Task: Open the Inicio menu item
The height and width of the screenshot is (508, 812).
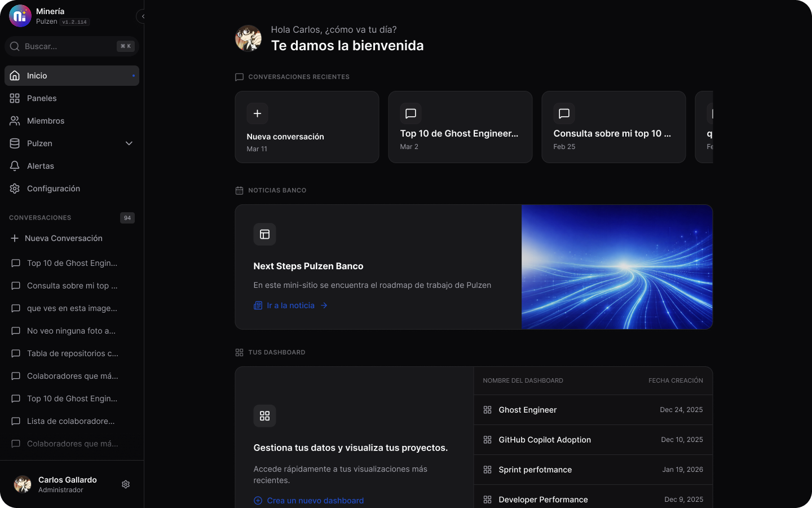Action: point(72,76)
